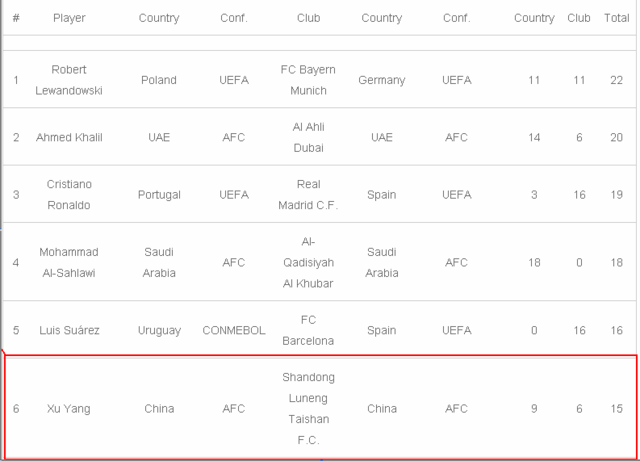Click the Al Ahli Dubai club cell
The height and width of the screenshot is (461, 640).
click(308, 135)
